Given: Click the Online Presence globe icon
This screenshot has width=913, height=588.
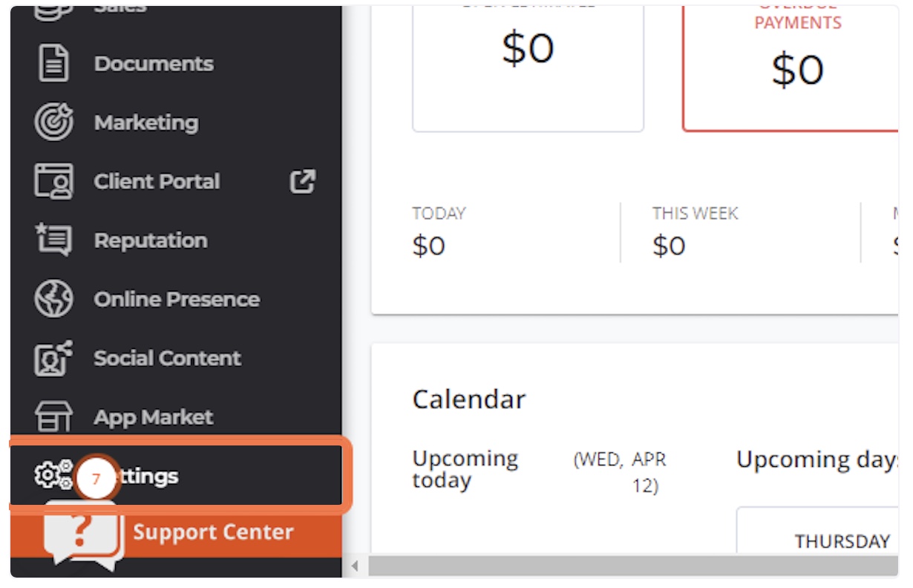Looking at the screenshot, I should click(53, 299).
